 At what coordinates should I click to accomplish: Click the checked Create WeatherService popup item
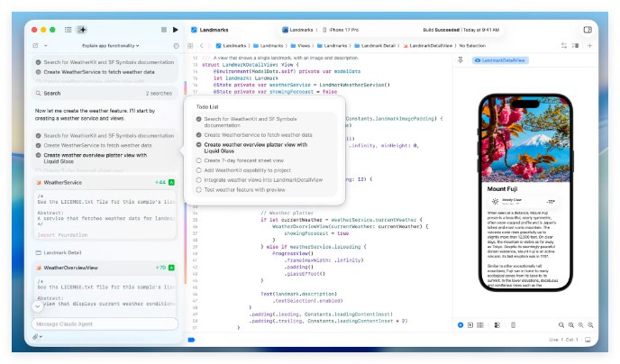[254, 135]
